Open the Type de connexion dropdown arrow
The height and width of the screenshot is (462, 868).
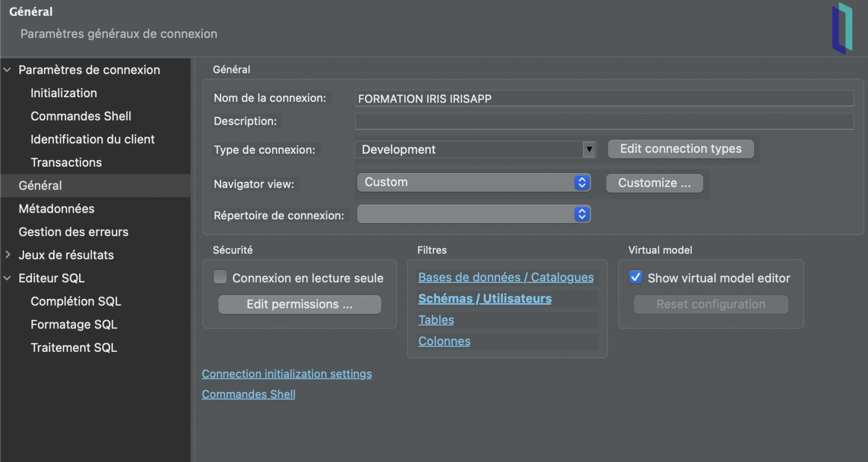coord(589,149)
